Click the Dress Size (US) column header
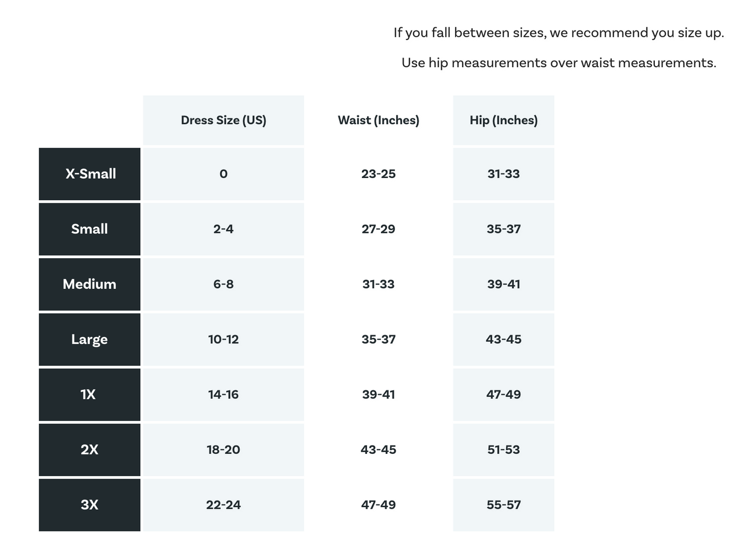This screenshot has width=748, height=560. point(223,120)
